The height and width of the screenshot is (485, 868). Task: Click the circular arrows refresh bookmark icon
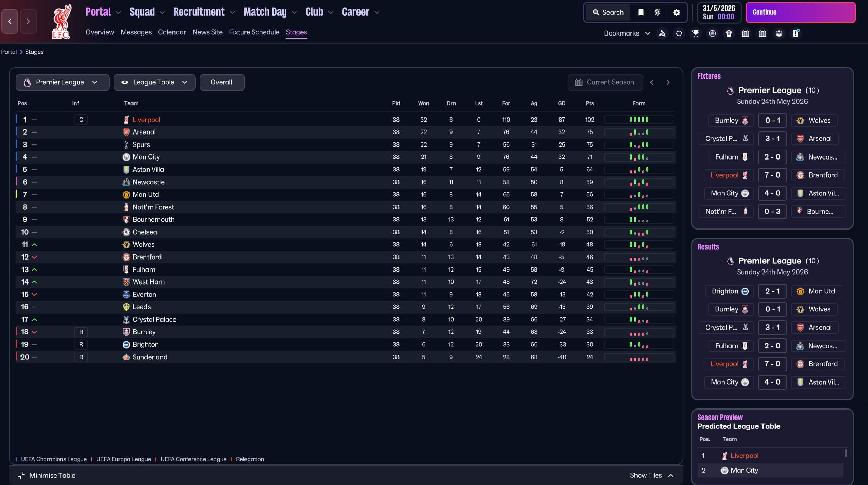(x=679, y=33)
